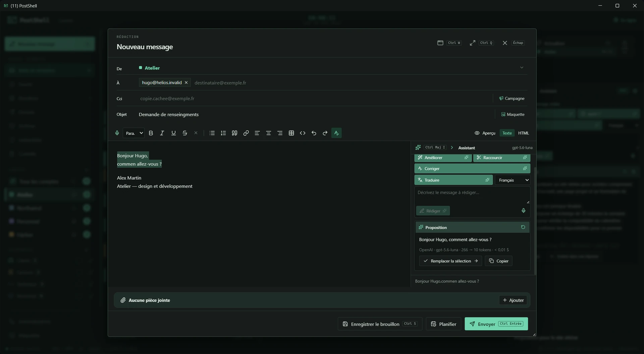Center align the text
644x354 pixels.
point(268,133)
